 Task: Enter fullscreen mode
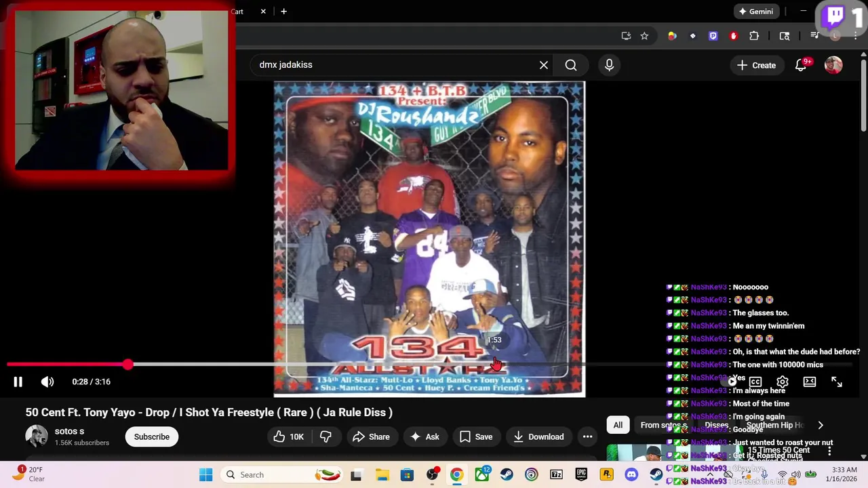click(x=837, y=382)
